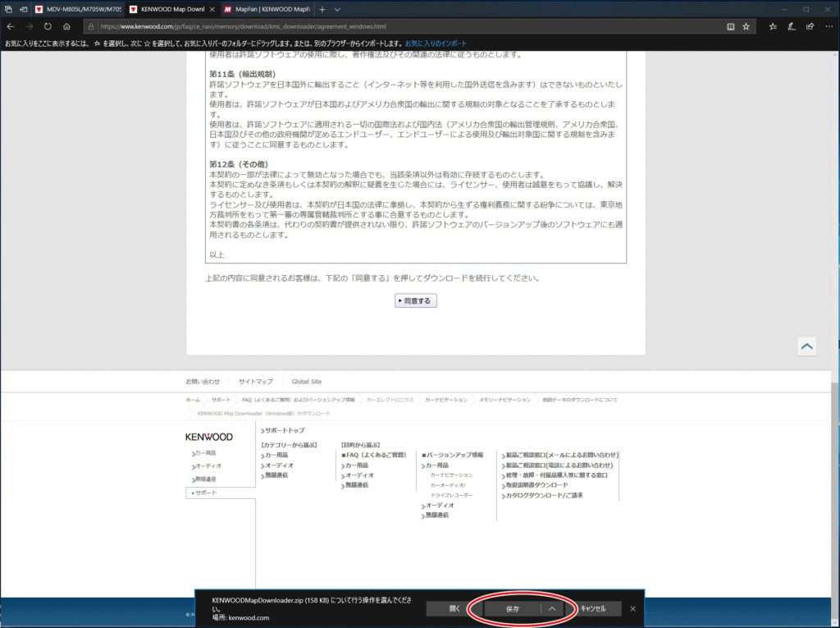Open the favorites hub

(x=773, y=26)
